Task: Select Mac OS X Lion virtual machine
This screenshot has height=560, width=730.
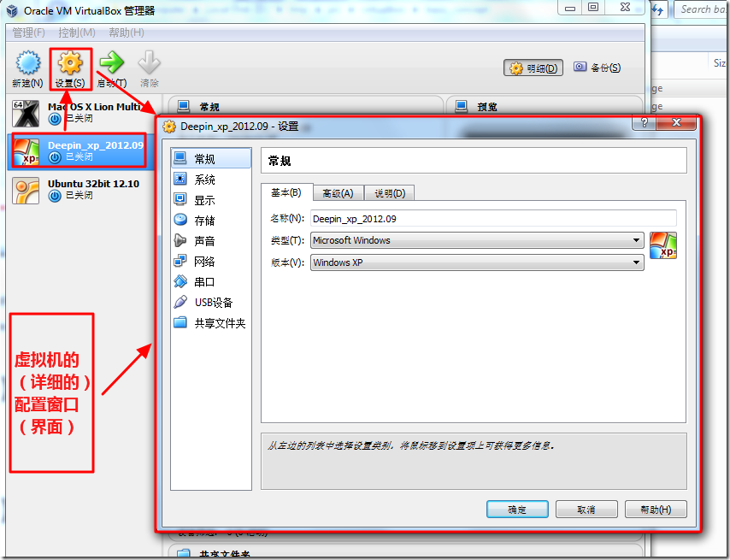Action: click(80, 113)
